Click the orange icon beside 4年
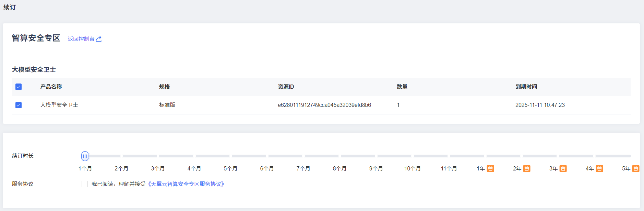The height and width of the screenshot is (211, 644). click(599, 168)
